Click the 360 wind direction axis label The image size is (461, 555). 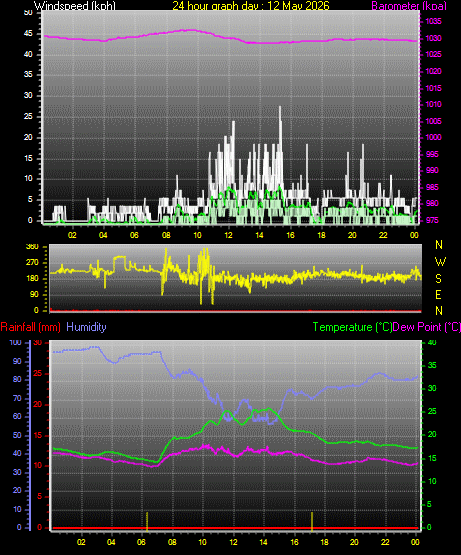pos(32,247)
